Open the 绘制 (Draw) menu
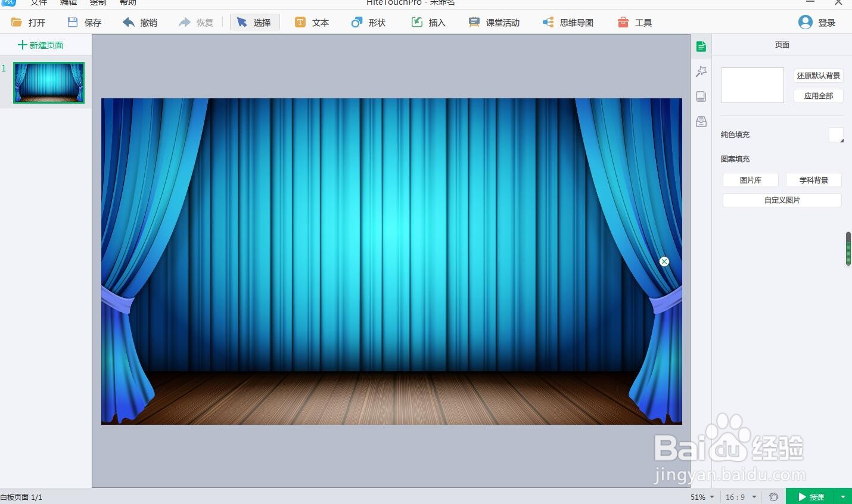Screen dimensions: 852x504 [98, 2]
